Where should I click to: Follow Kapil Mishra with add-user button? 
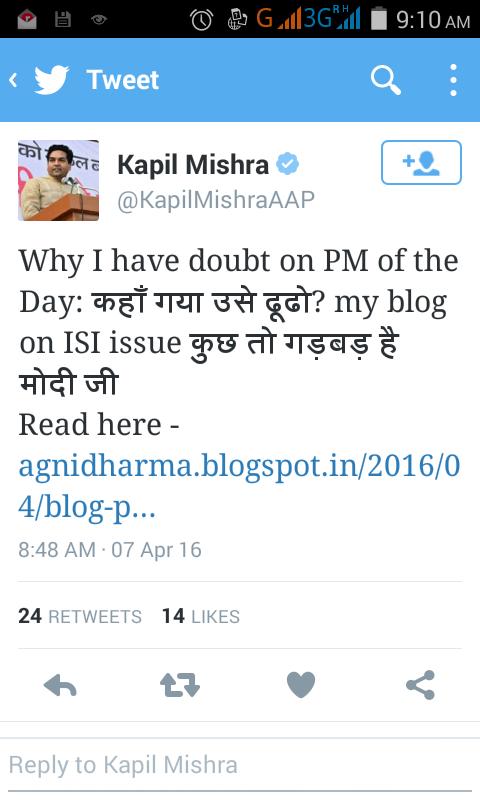(x=421, y=162)
